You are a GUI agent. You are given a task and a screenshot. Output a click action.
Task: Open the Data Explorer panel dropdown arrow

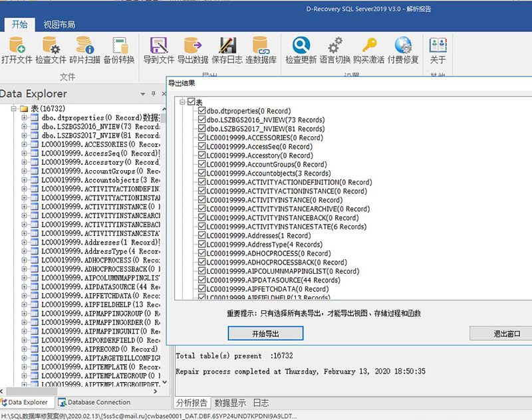point(143,94)
